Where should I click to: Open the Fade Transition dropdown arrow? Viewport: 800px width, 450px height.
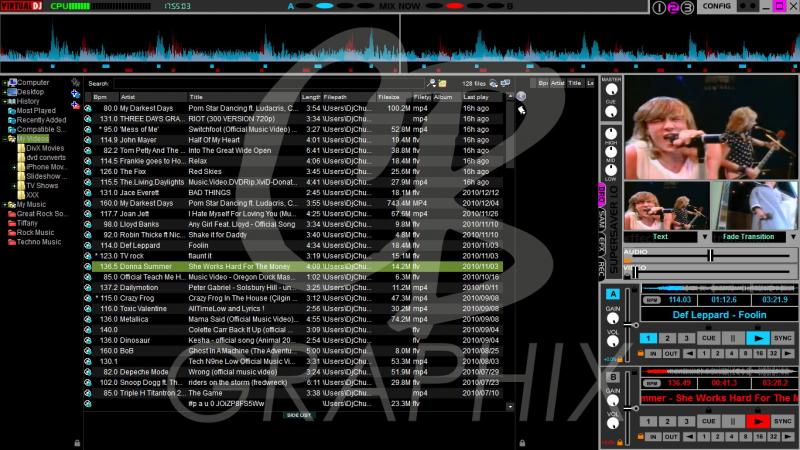(793, 237)
